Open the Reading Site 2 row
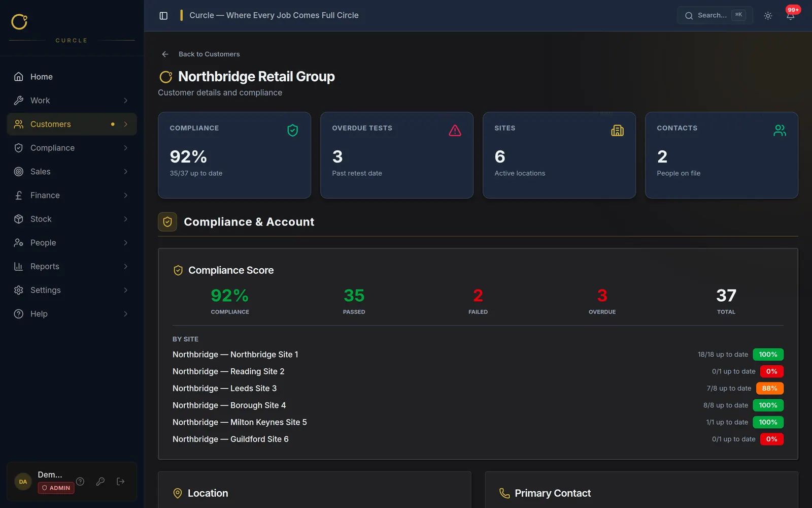This screenshot has height=508, width=812. pos(478,371)
